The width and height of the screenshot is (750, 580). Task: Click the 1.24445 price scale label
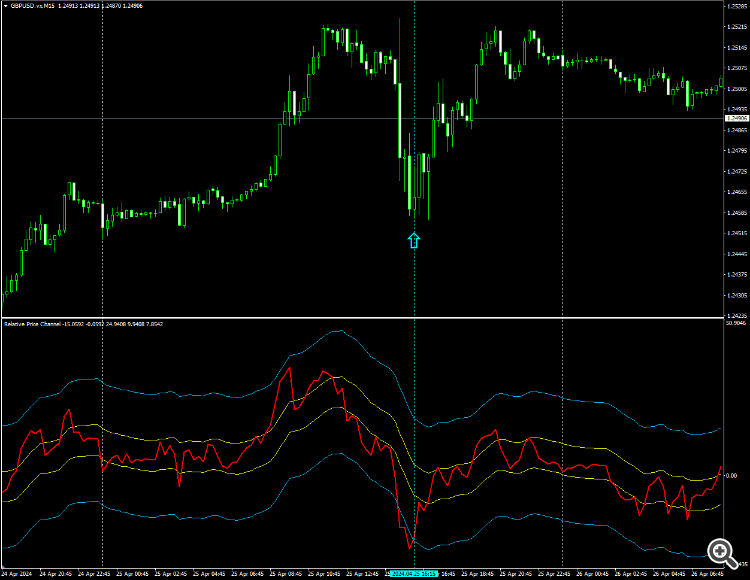[x=737, y=254]
